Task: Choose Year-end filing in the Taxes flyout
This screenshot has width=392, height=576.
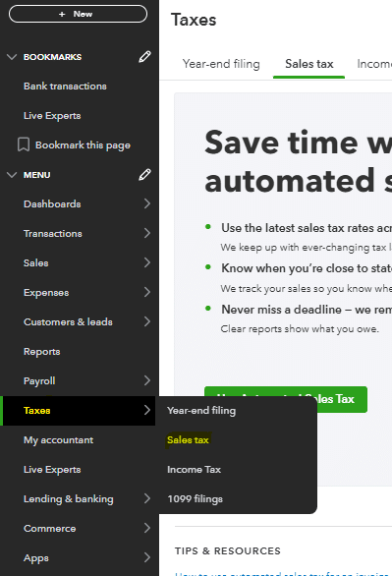Action: pos(201,410)
